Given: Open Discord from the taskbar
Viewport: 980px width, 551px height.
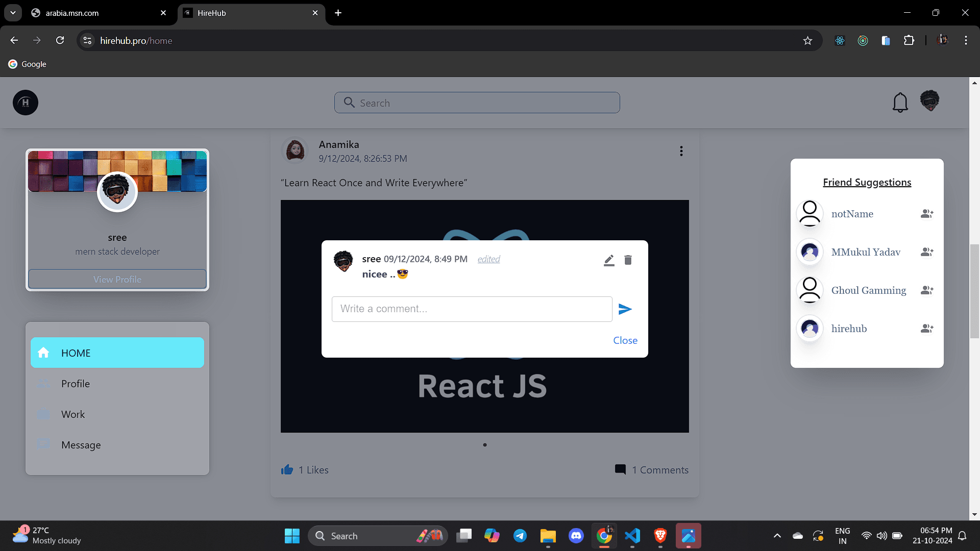Looking at the screenshot, I should 576,536.
